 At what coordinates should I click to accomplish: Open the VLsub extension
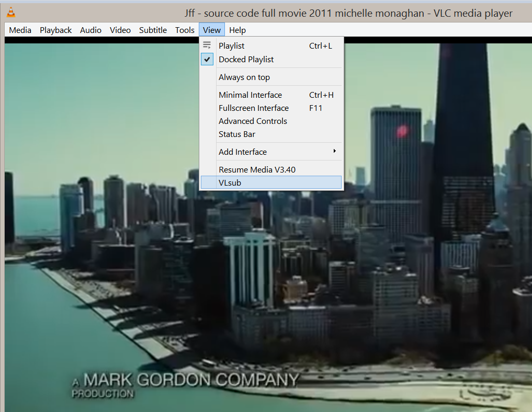click(271, 182)
